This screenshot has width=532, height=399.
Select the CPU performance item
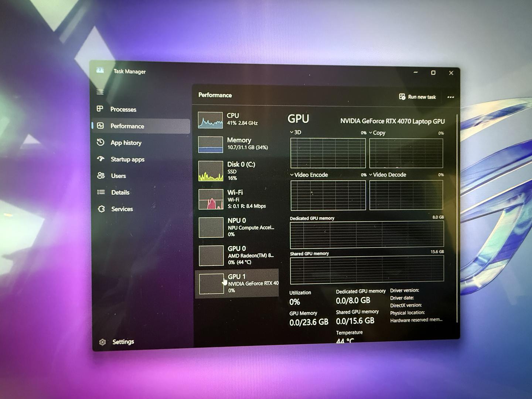pos(238,120)
